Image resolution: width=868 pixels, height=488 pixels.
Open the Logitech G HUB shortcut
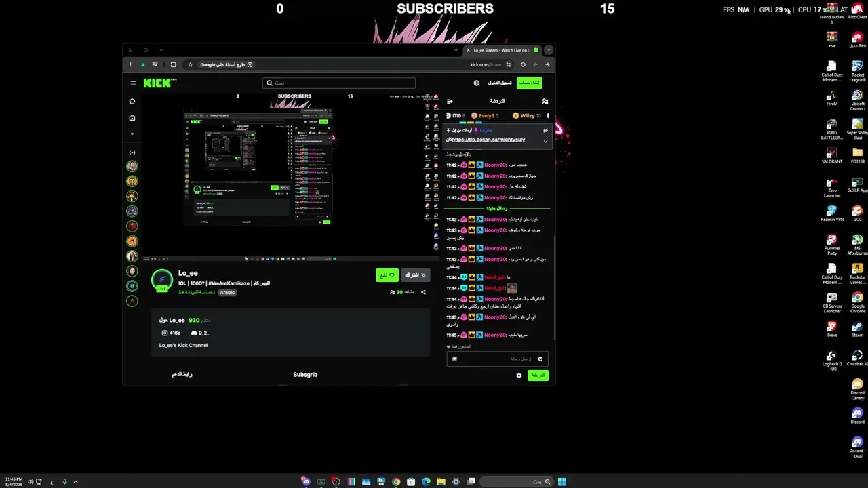click(x=832, y=360)
